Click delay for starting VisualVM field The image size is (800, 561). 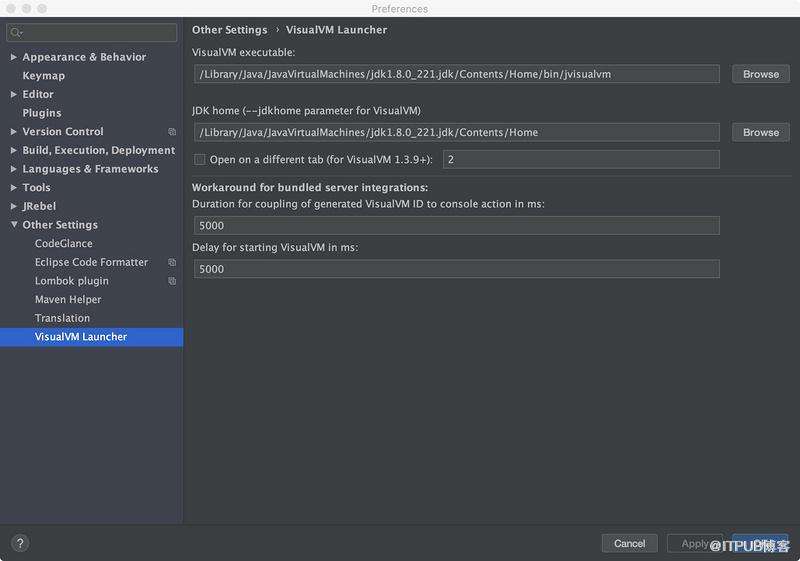[457, 269]
